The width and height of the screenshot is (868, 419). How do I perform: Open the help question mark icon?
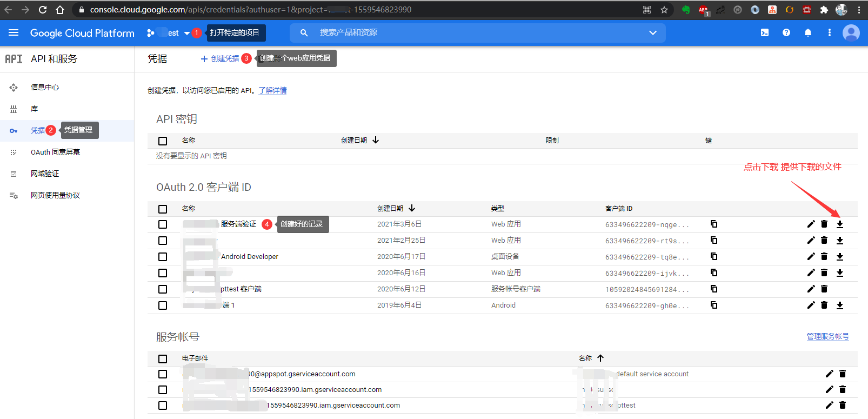(786, 33)
